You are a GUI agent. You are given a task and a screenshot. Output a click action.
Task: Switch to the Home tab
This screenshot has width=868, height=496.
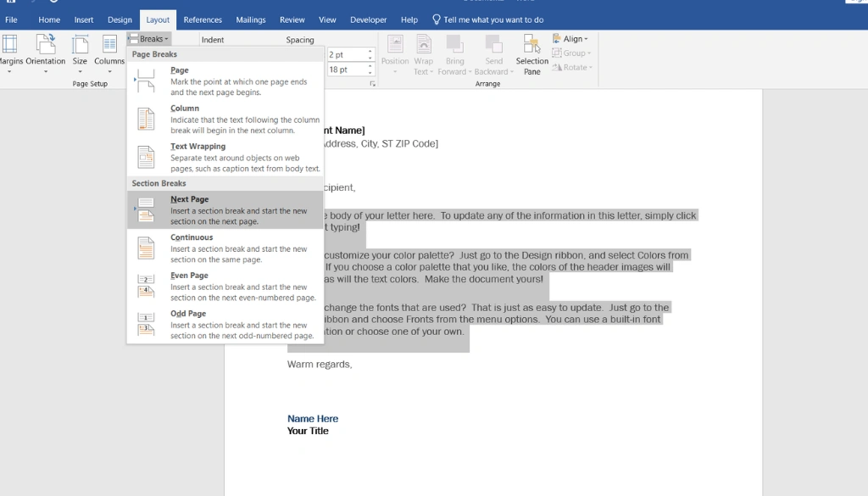(49, 20)
